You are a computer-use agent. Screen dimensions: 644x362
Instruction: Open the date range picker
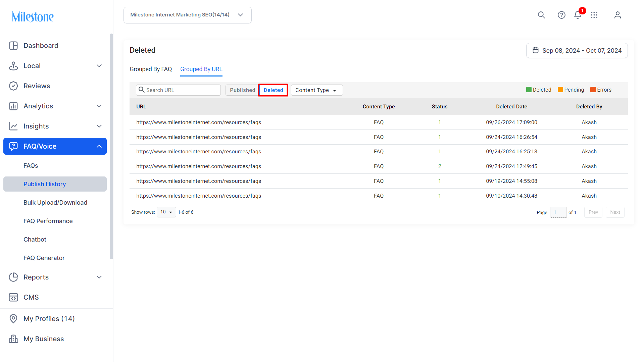point(577,50)
